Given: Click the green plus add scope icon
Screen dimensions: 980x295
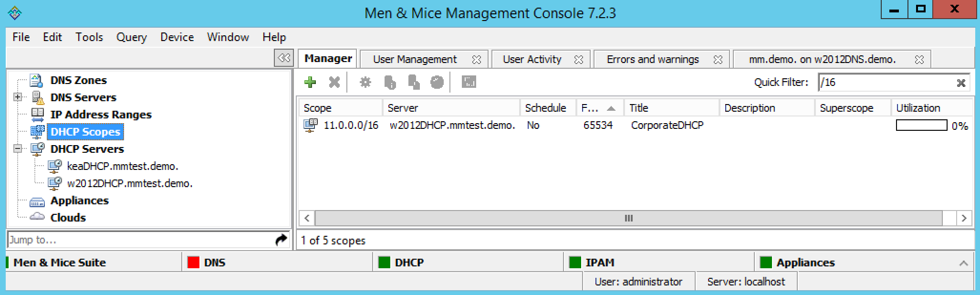Looking at the screenshot, I should pos(310,82).
